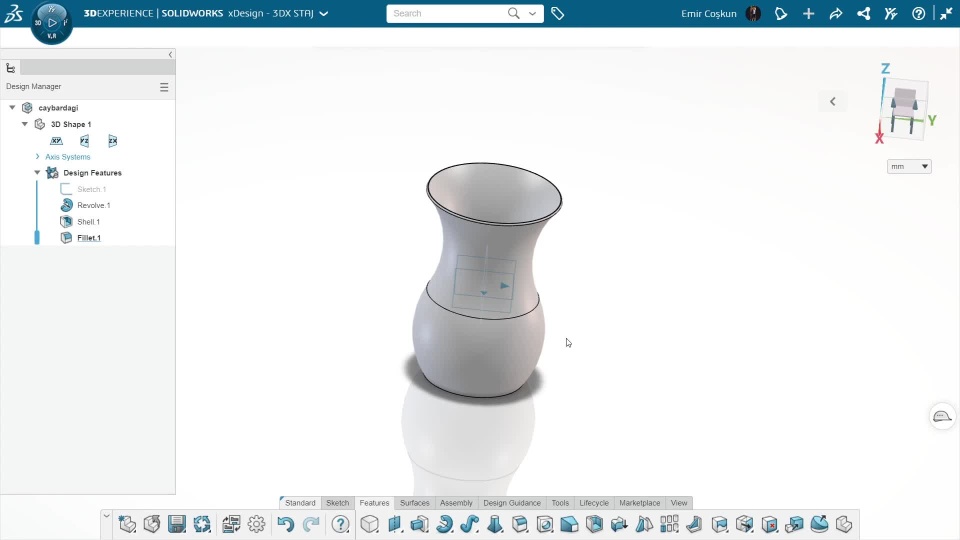Screen dimensions: 960x540
Task: Select the Pattern grid tool icon
Action: [669, 524]
